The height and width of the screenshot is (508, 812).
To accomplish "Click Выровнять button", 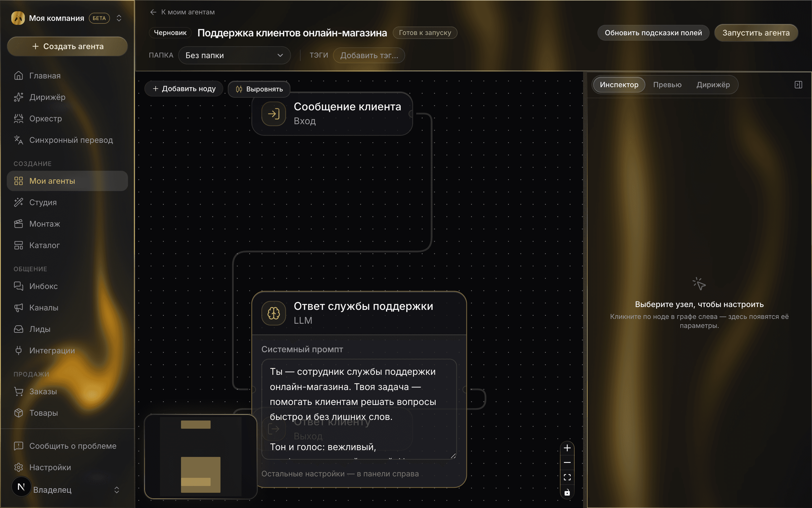I will click(259, 89).
